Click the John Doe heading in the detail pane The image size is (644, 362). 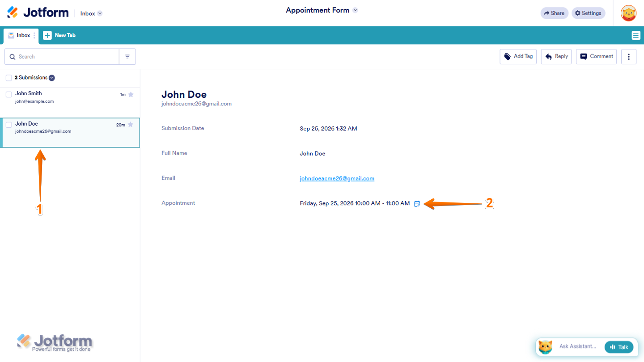184,94
